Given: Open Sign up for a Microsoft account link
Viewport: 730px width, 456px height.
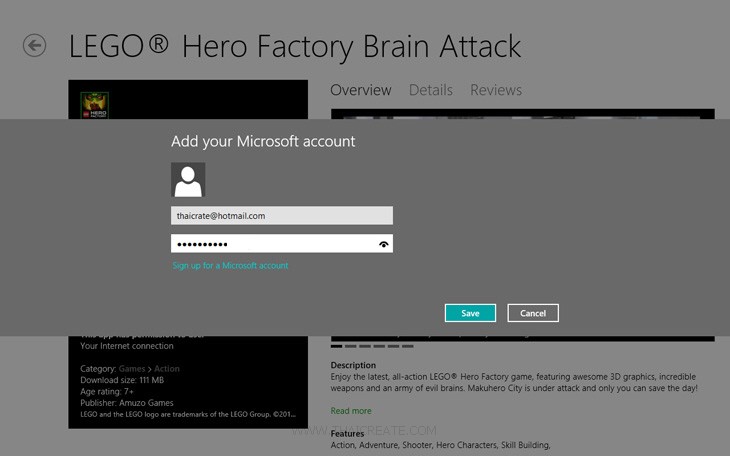Looking at the screenshot, I should (x=230, y=265).
